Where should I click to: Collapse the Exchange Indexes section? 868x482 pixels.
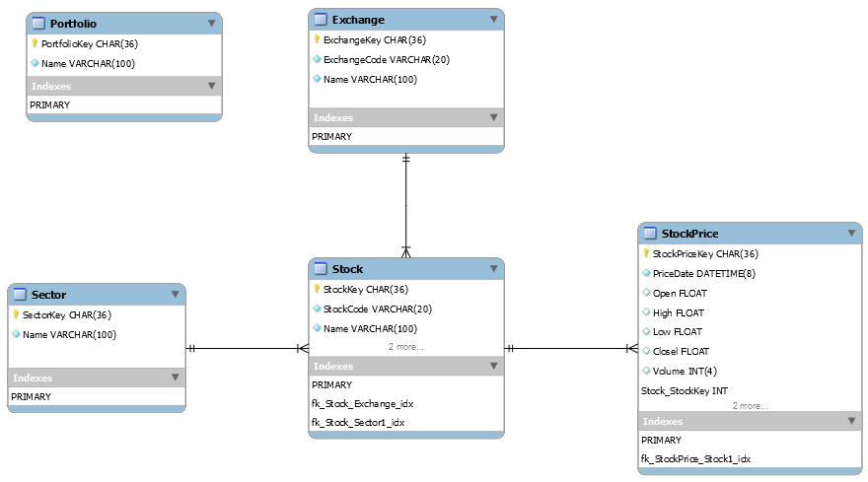pos(494,117)
